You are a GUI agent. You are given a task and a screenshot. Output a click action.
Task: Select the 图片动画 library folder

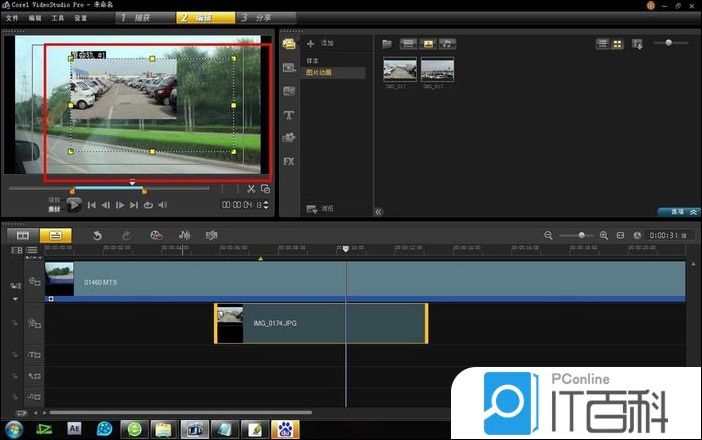click(x=320, y=73)
